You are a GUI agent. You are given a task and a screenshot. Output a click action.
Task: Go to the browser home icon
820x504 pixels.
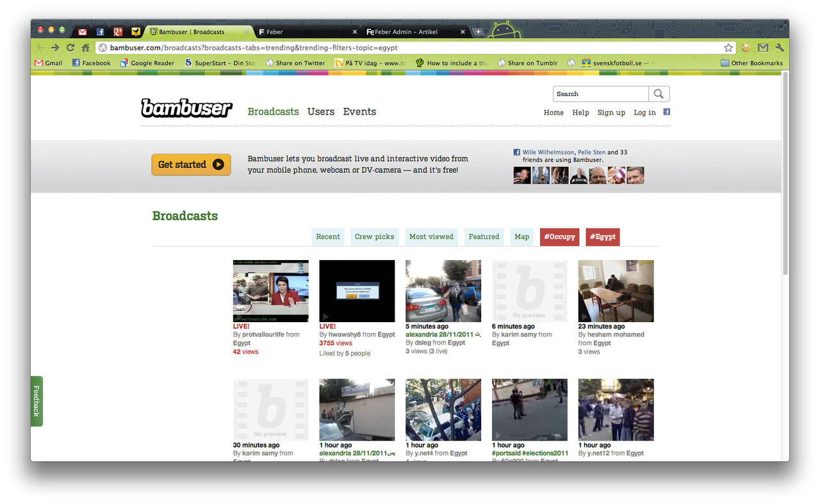(x=85, y=47)
